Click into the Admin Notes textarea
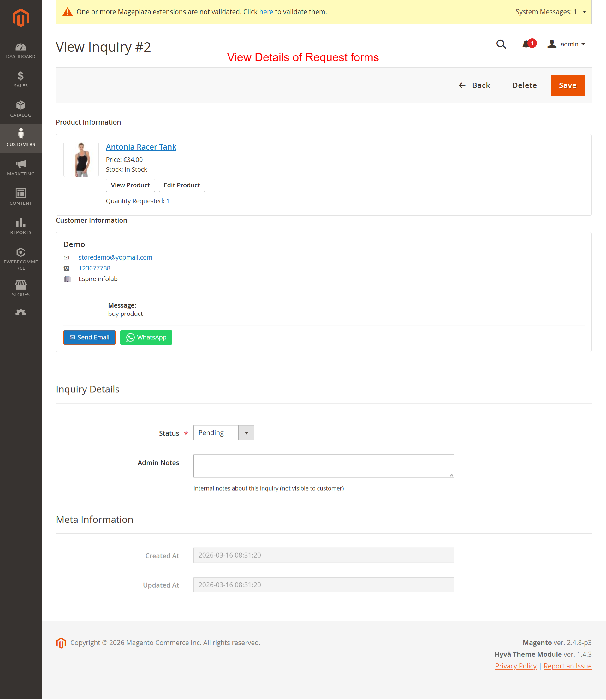The width and height of the screenshot is (606, 700). tap(323, 466)
